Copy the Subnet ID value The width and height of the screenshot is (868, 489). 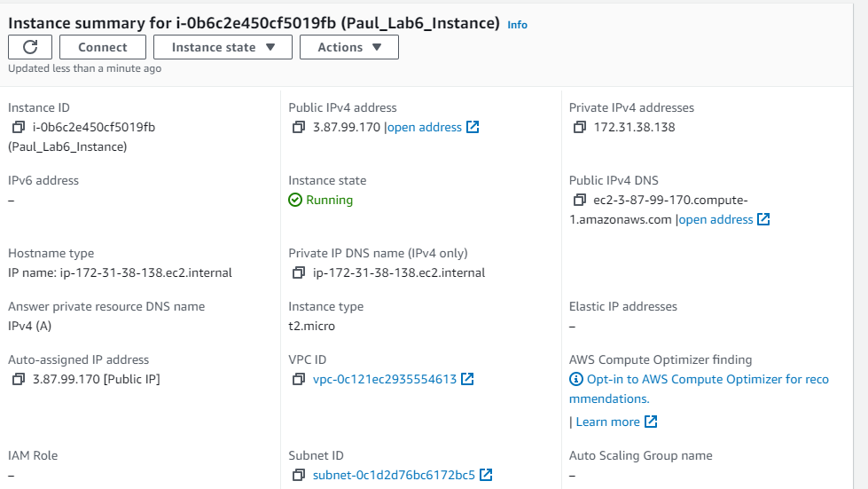[299, 475]
